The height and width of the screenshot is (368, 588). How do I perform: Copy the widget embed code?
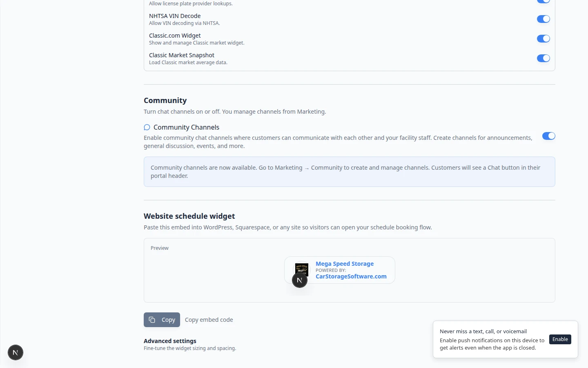162,320
